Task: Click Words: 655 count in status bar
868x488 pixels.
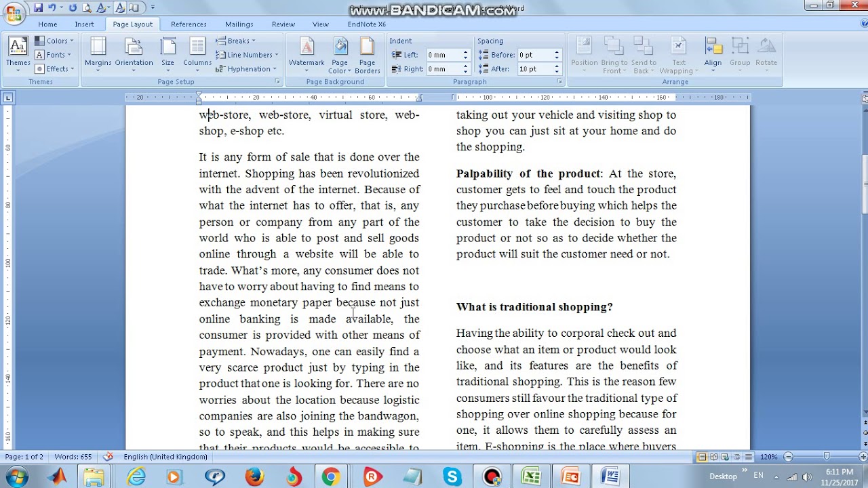Action: tap(73, 457)
